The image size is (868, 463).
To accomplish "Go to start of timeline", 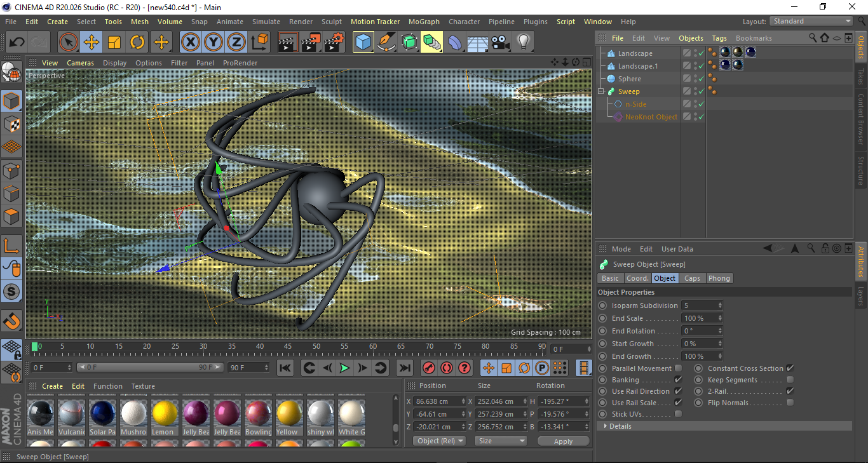I will pyautogui.click(x=285, y=367).
